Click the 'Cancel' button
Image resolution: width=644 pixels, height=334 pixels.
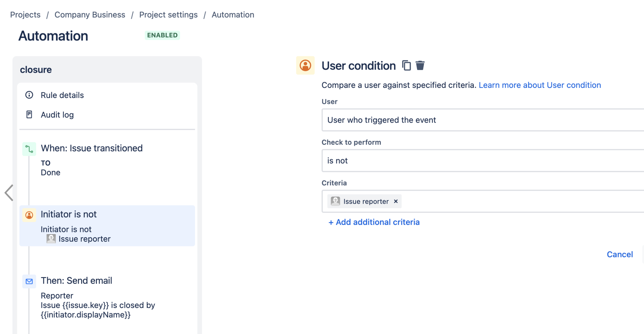tap(620, 254)
